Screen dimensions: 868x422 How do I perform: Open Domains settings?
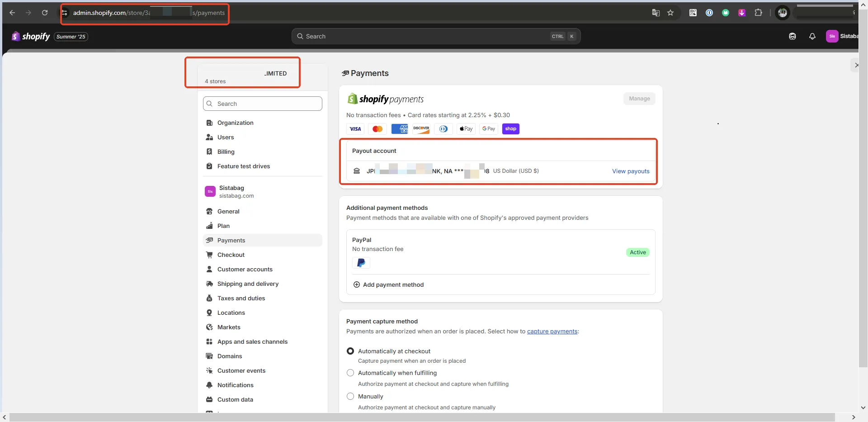(x=263, y=356)
